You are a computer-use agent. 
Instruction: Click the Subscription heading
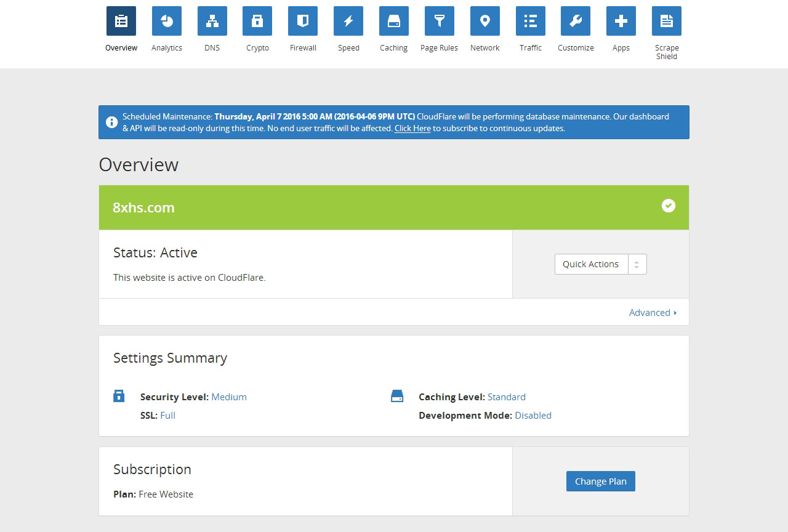(x=152, y=469)
